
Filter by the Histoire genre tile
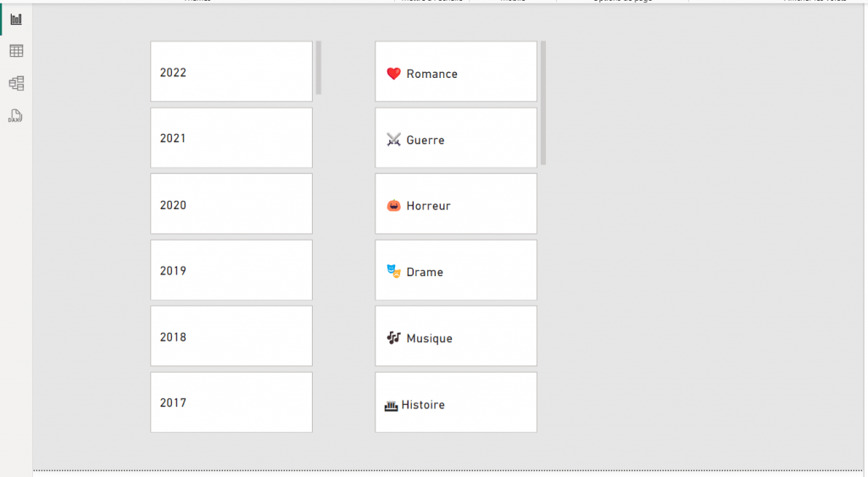pyautogui.click(x=456, y=402)
